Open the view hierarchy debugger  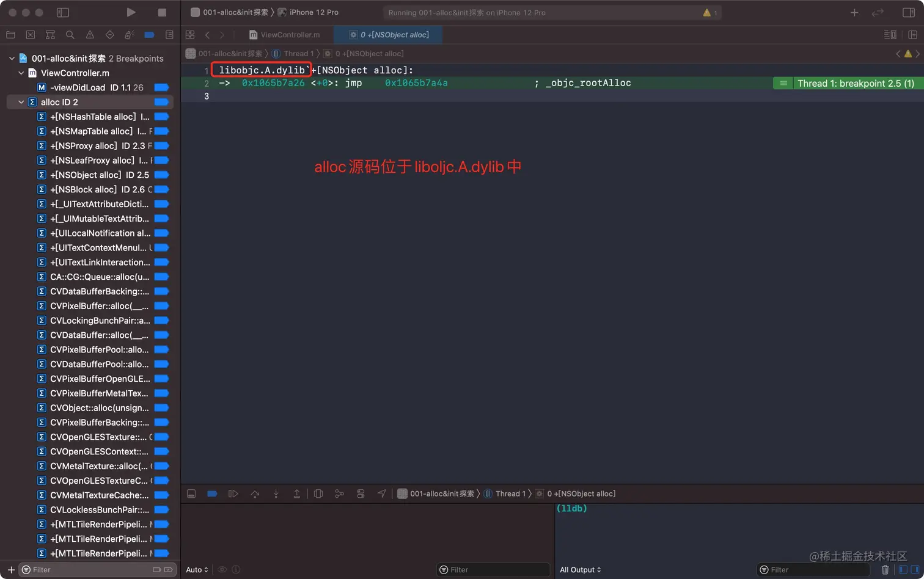tap(318, 493)
